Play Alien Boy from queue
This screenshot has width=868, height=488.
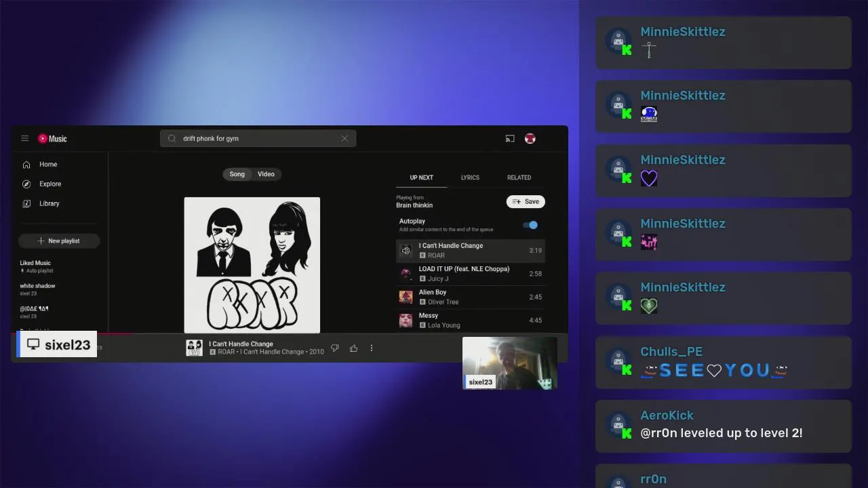(471, 297)
